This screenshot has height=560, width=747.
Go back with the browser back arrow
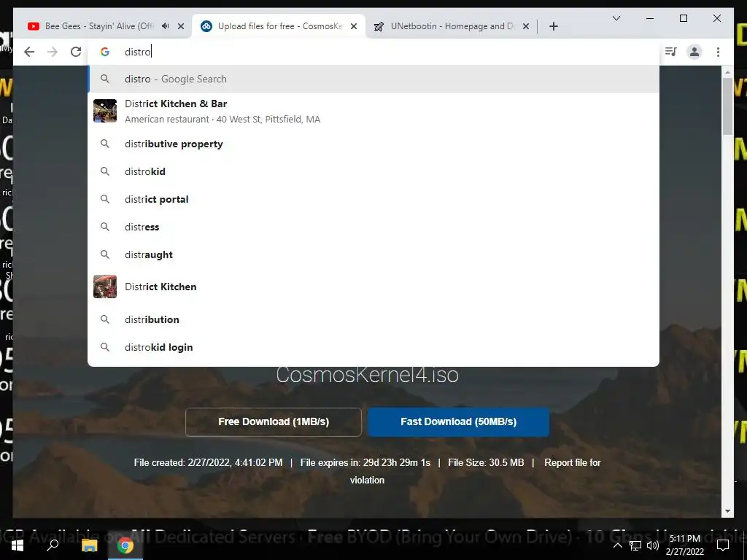29,52
